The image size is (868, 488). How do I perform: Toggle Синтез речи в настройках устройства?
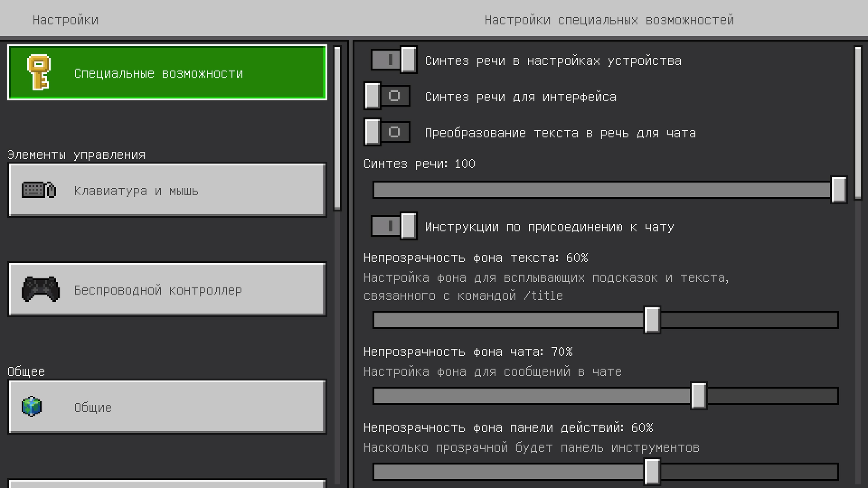[x=394, y=60]
